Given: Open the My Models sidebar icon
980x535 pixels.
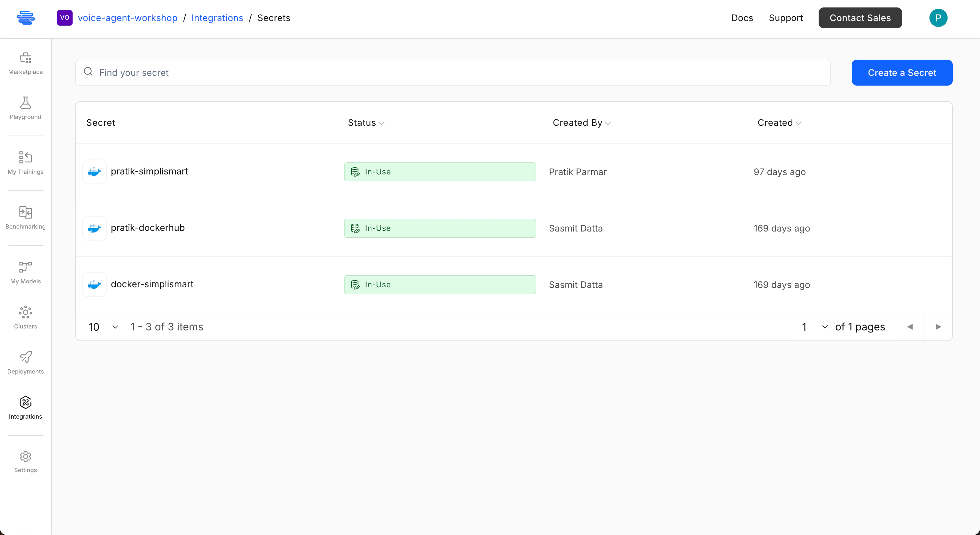Looking at the screenshot, I should (26, 267).
